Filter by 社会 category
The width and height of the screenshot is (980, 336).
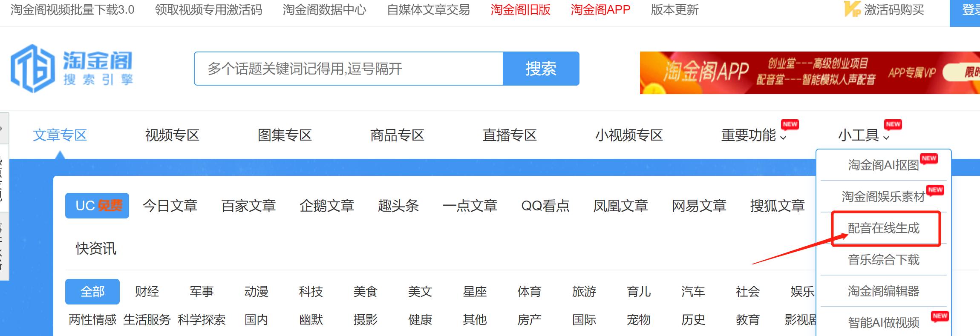(x=748, y=292)
